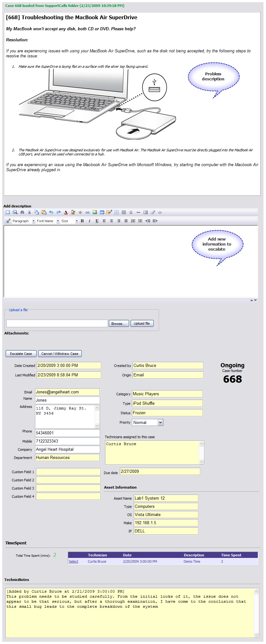
Task: Click the editor resize arrows below description box
Action: click(x=253, y=300)
